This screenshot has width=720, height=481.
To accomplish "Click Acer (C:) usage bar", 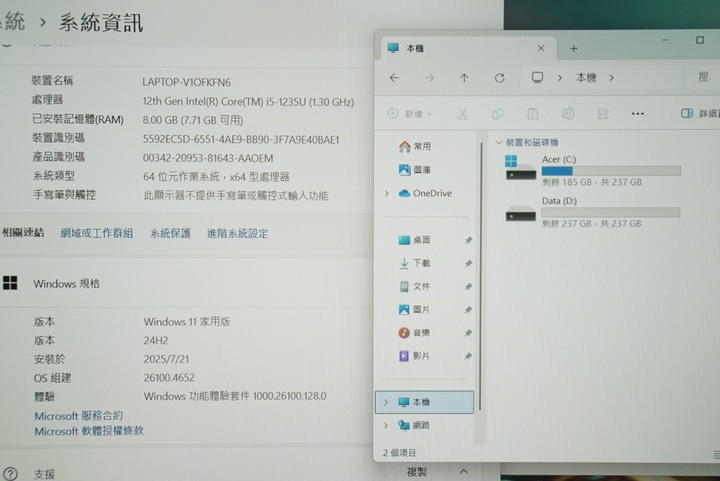I will [611, 171].
